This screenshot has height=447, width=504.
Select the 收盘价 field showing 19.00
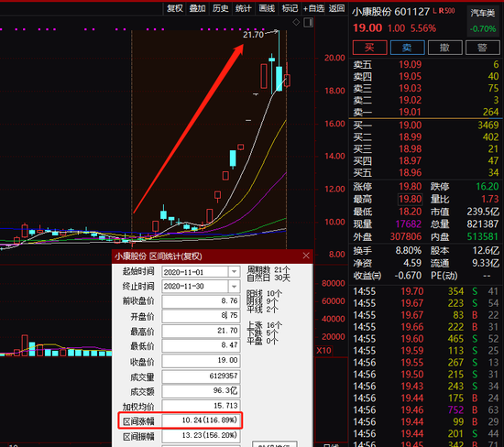click(201, 361)
